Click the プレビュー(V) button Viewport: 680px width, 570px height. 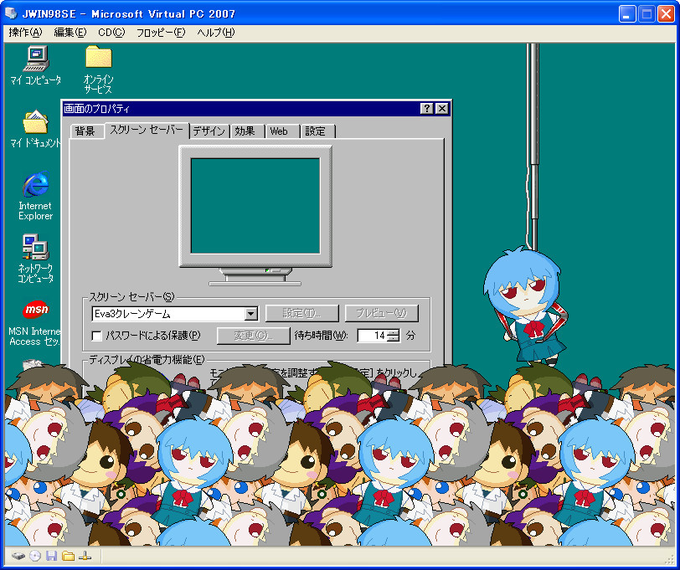(x=382, y=313)
